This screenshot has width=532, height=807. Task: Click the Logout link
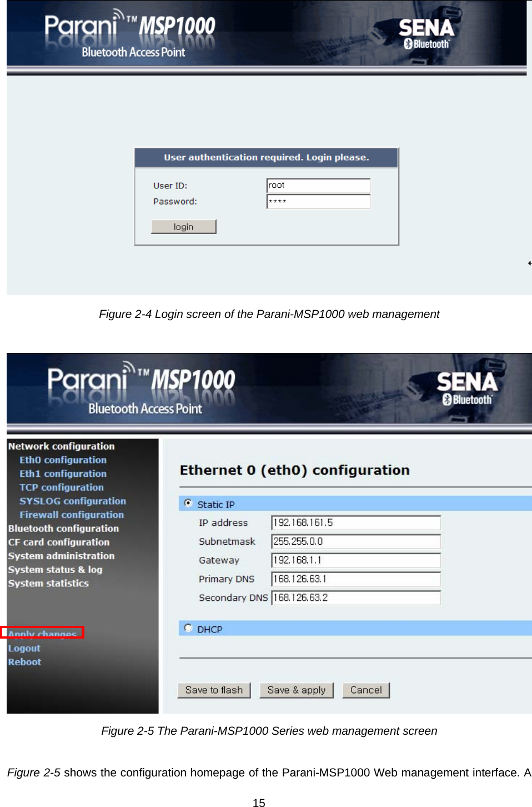tap(24, 648)
